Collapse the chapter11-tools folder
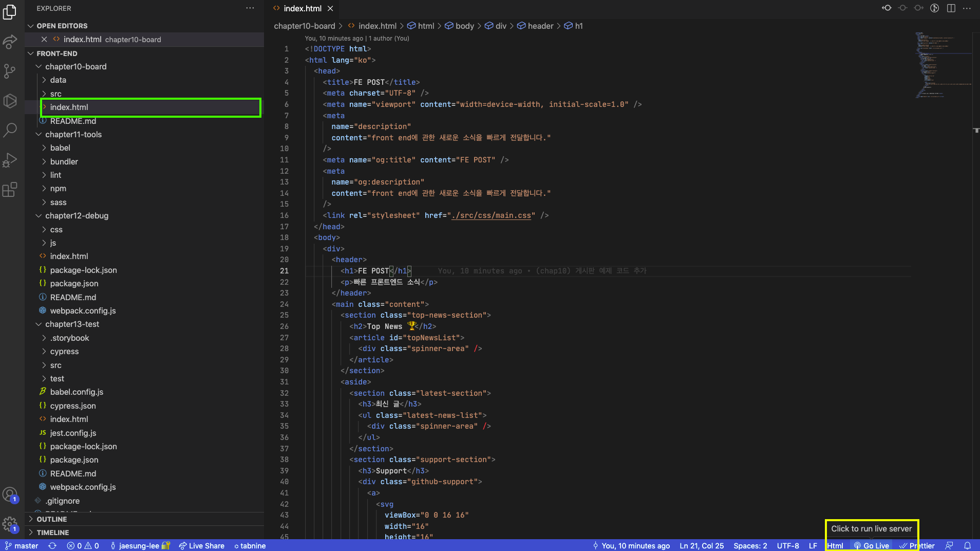Screen dimensions: 980x551 (x=144, y=135)
